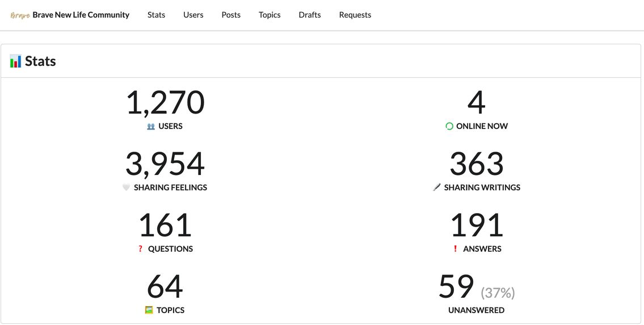Click the 37% unanswered percentage
Screen dimensions: 644x325
pos(498,293)
